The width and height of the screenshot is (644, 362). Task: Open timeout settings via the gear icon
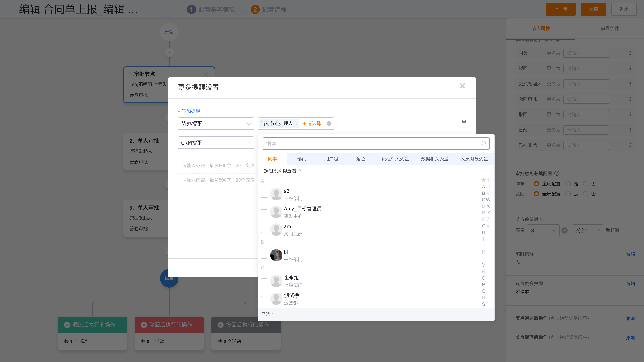(565, 230)
